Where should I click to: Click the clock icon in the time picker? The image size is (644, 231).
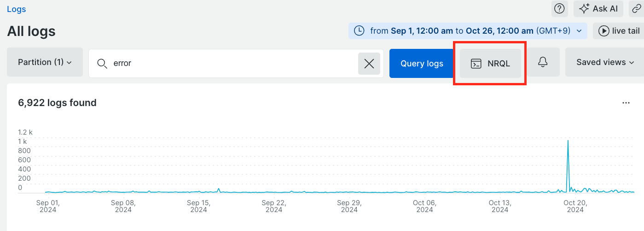click(x=360, y=31)
